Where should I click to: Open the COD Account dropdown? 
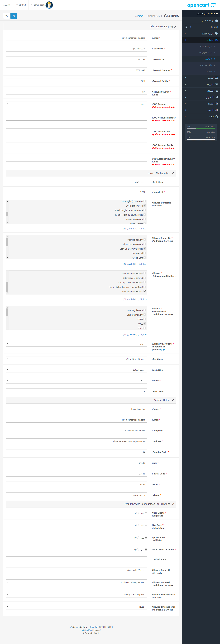pos(76,104)
